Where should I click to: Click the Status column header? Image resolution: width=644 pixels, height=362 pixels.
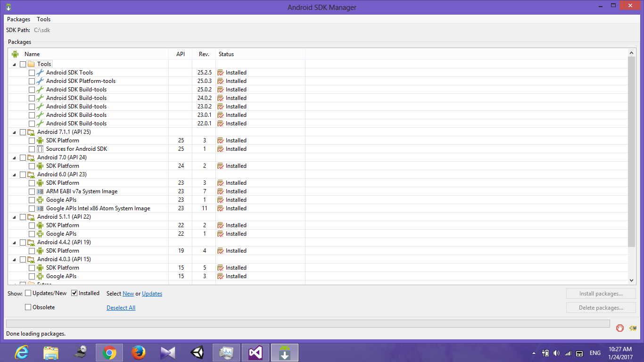pos(261,54)
